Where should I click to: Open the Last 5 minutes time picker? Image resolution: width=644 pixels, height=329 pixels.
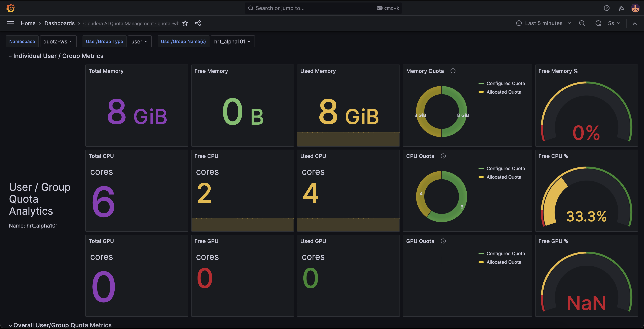click(544, 23)
